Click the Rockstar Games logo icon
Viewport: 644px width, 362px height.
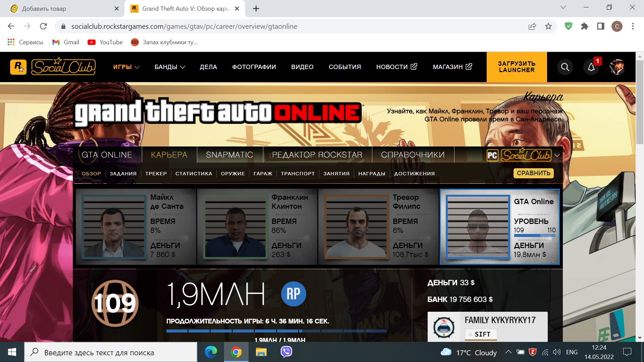coord(18,67)
